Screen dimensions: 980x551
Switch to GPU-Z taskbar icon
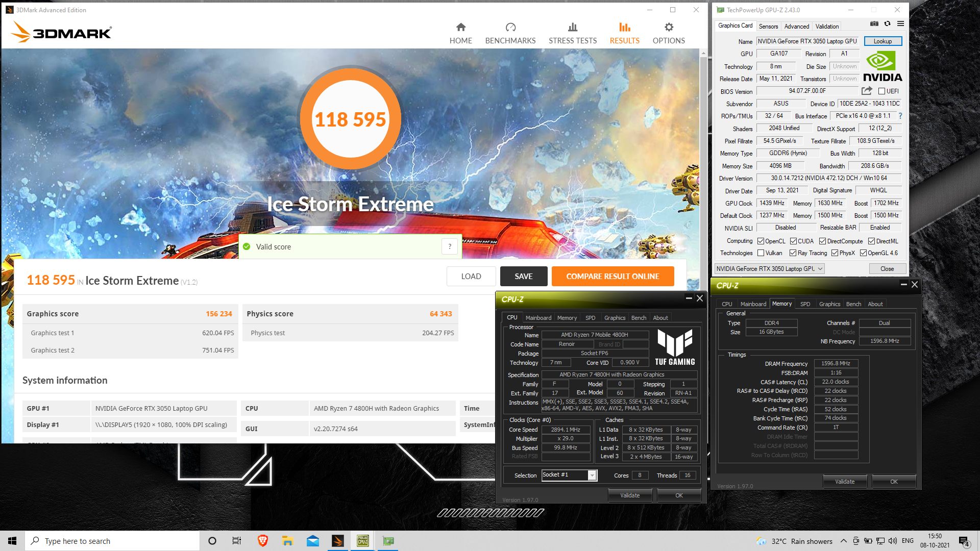(388, 541)
